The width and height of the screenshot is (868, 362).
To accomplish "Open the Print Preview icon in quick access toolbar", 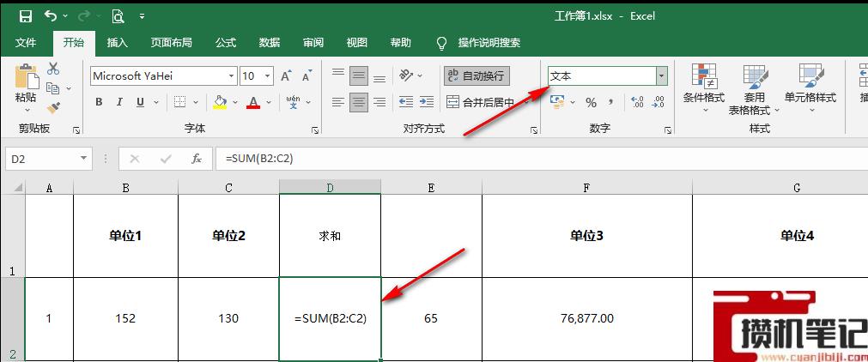I will tap(118, 16).
